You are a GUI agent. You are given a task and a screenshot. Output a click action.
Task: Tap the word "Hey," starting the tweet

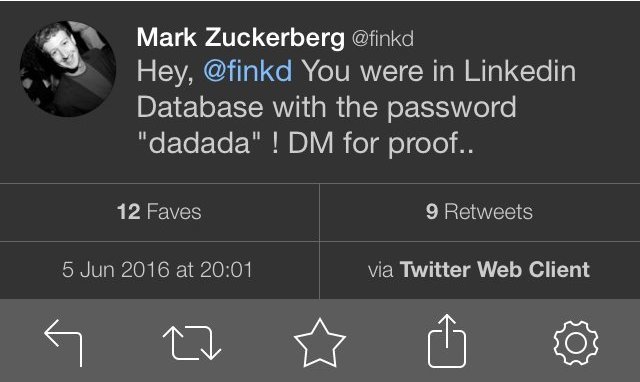click(165, 72)
